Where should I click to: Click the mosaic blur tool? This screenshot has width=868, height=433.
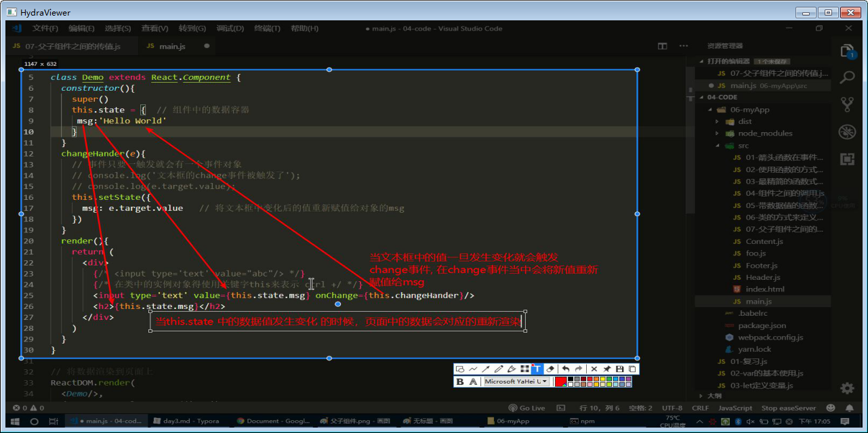point(524,369)
